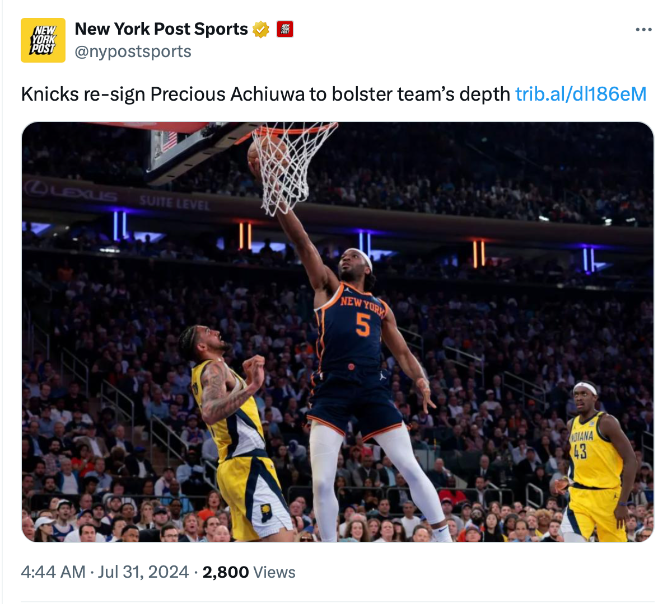Click the @nypostsports handle
The image size is (672, 604).
[133, 51]
